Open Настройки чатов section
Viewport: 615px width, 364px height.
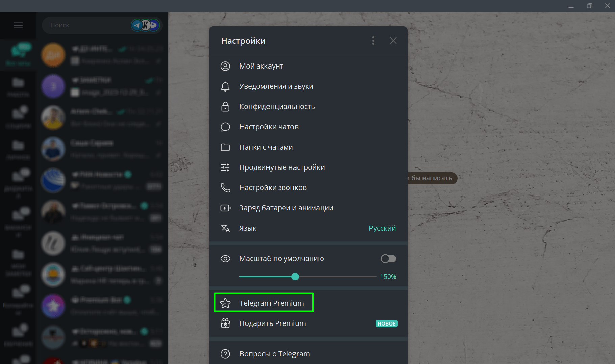tap(308, 127)
